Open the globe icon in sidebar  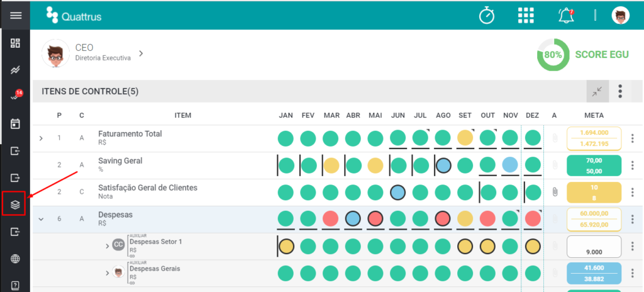pos(15,259)
